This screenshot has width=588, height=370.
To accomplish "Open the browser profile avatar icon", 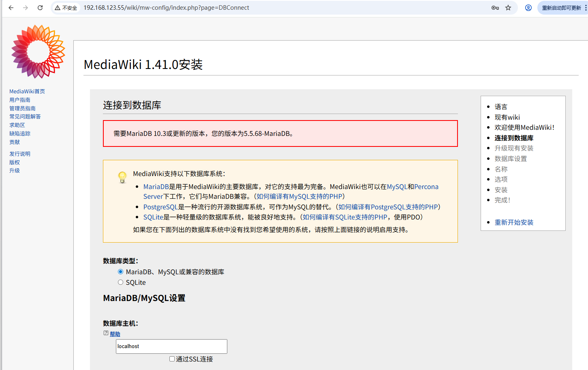I will pos(528,8).
